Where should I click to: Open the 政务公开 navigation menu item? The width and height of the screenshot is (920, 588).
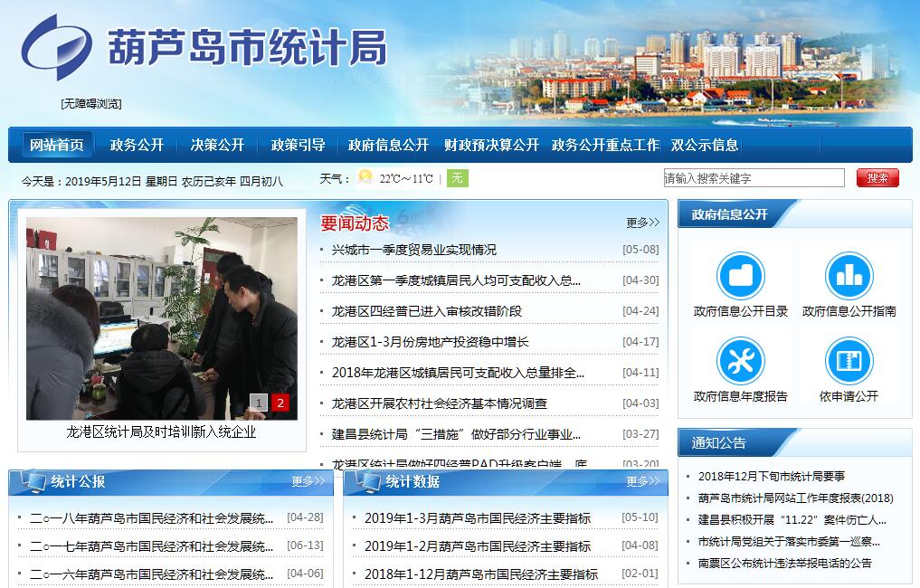point(137,145)
